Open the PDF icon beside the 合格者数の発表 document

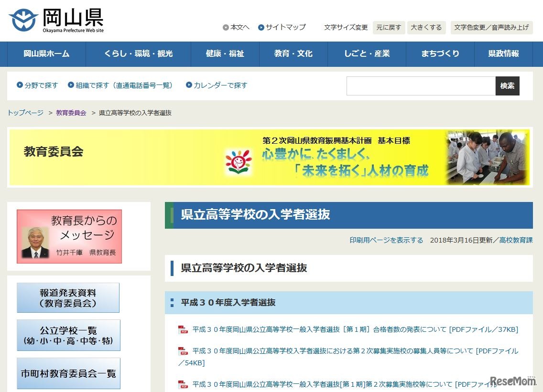(x=183, y=329)
